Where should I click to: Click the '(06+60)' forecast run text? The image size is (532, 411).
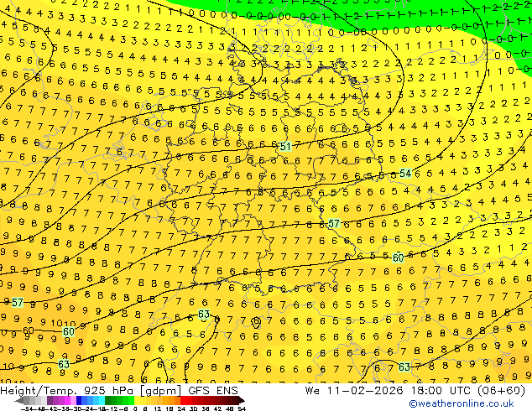(x=503, y=391)
